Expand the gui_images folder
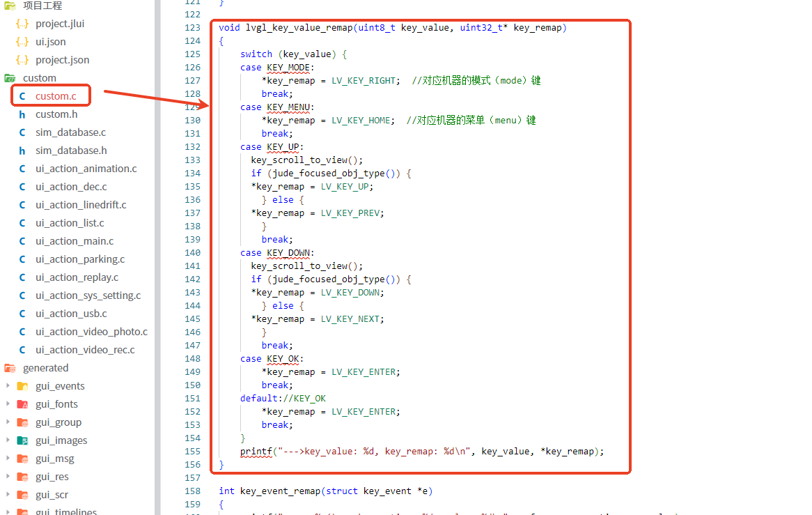 pos(8,440)
